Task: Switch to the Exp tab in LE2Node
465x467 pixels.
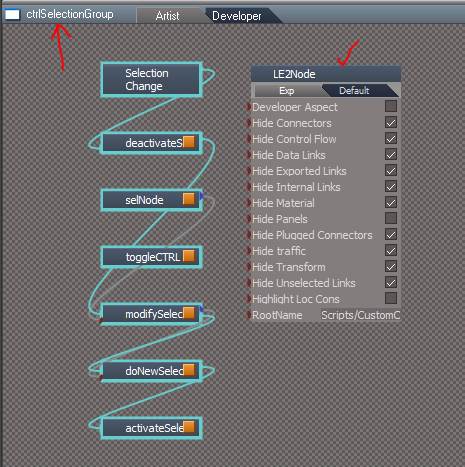Action: tap(287, 91)
